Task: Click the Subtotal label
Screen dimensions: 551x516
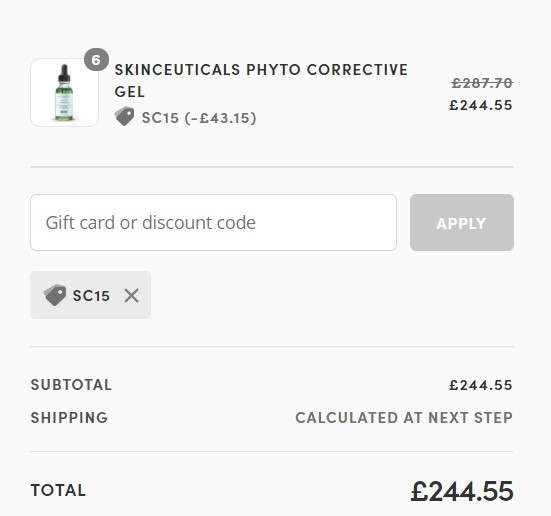Action: pos(71,385)
